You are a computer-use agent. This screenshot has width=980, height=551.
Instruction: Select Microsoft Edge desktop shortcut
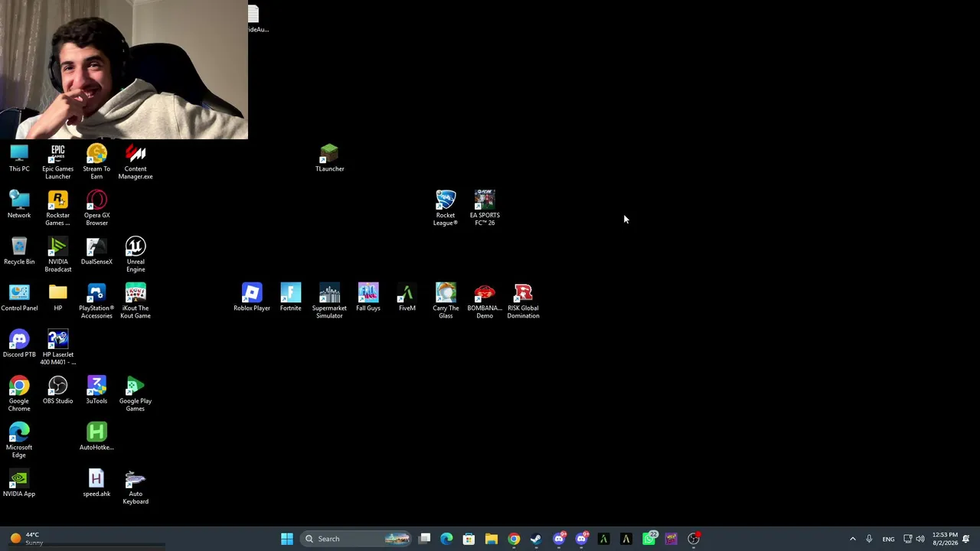tap(19, 442)
